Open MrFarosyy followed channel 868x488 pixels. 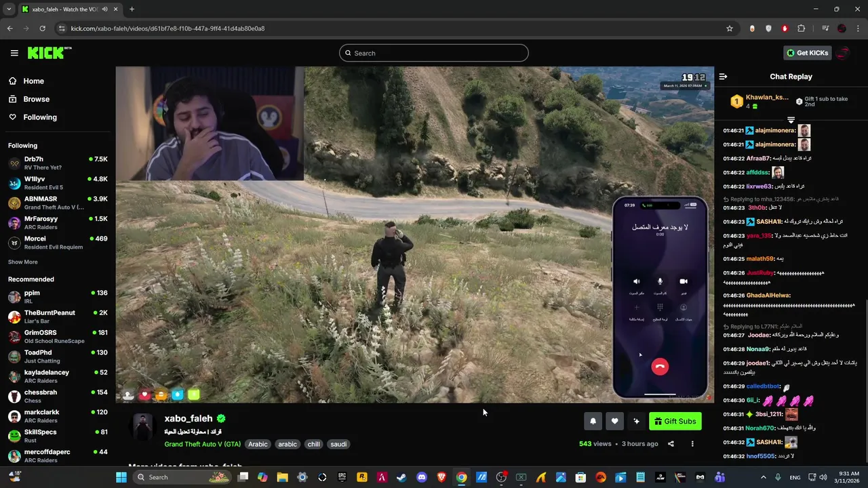click(58, 222)
